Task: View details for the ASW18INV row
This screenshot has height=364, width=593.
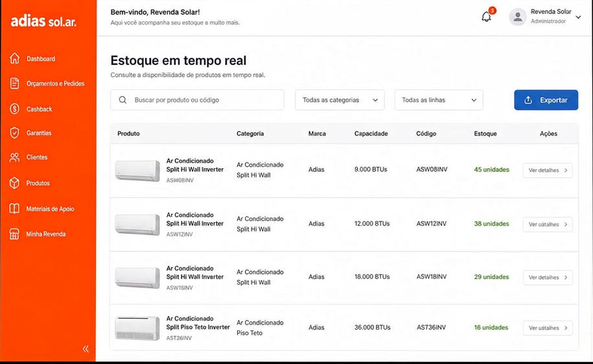Action: [x=548, y=277]
